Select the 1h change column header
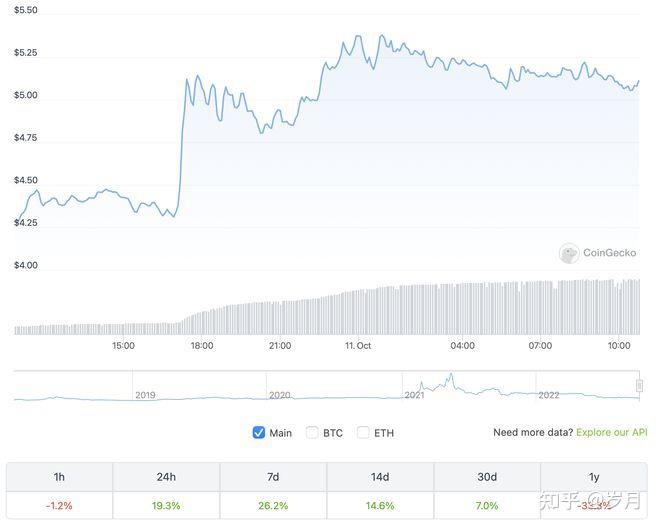Screen dimensions: 660x529 click(x=59, y=477)
